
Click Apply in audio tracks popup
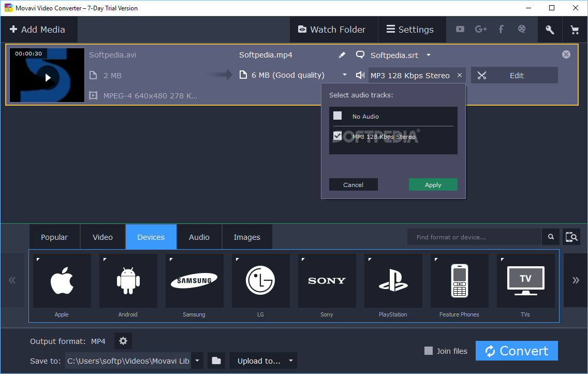pos(433,184)
